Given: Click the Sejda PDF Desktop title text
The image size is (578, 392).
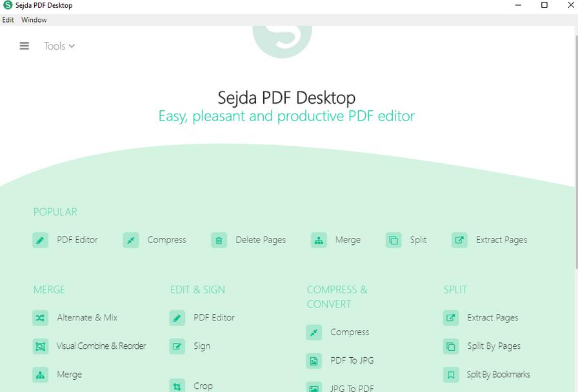Looking at the screenshot, I should (x=286, y=98).
